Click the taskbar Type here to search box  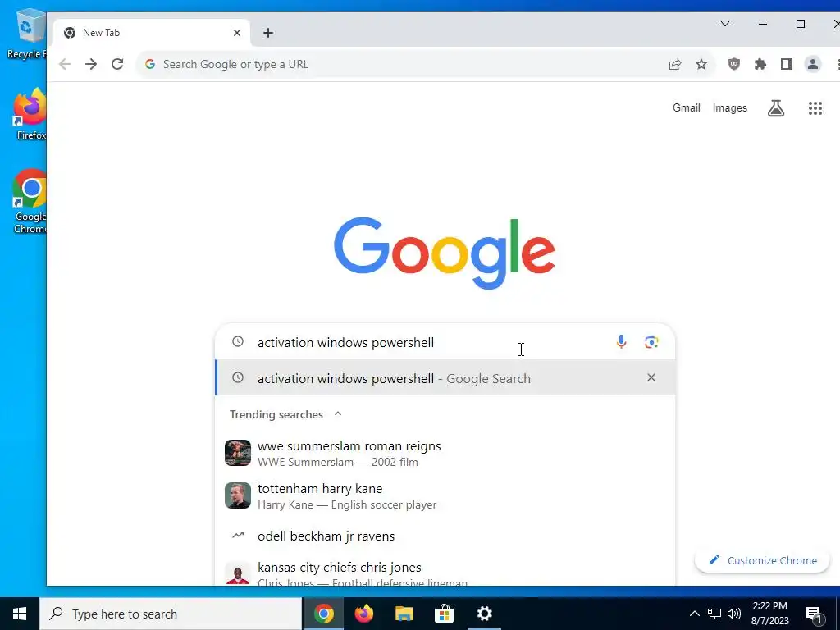(171, 614)
